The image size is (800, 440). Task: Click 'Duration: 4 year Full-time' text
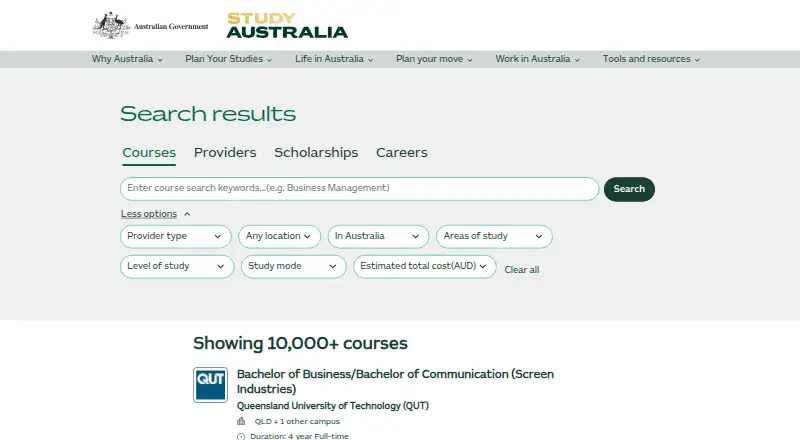coord(299,436)
